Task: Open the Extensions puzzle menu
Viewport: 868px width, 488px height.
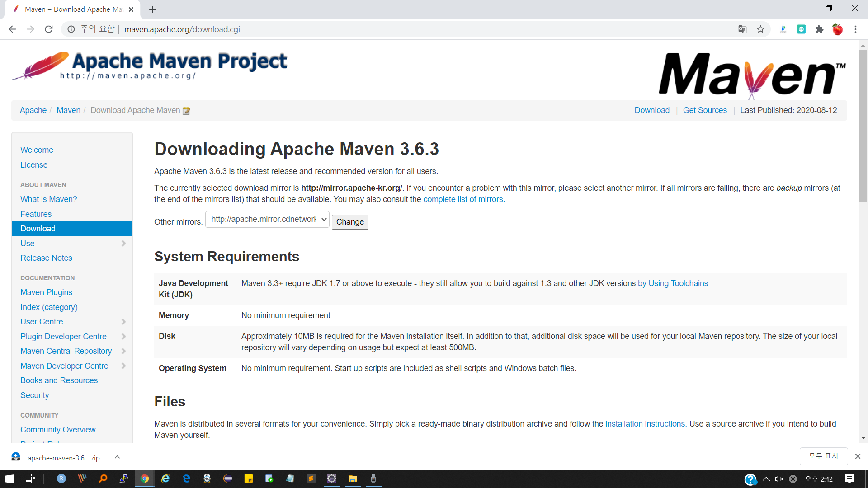Action: click(x=819, y=29)
